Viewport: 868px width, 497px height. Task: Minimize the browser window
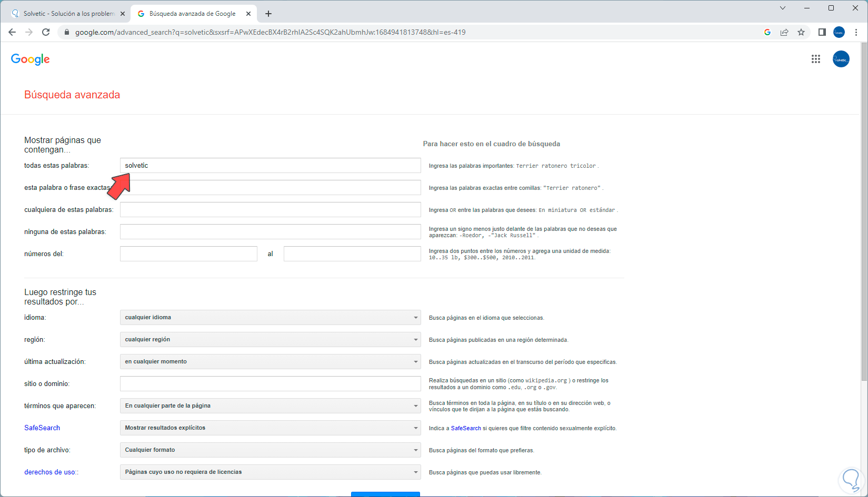click(x=807, y=8)
